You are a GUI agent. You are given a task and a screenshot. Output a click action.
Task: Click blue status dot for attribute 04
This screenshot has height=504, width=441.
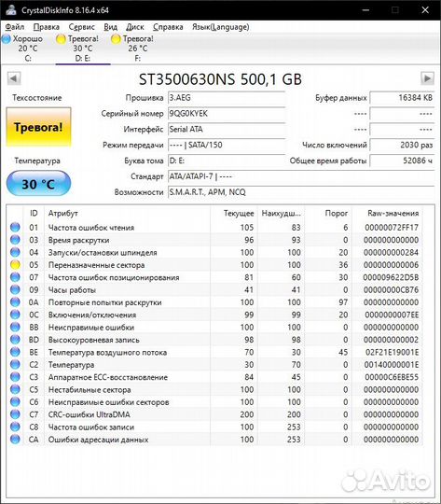pos(15,252)
